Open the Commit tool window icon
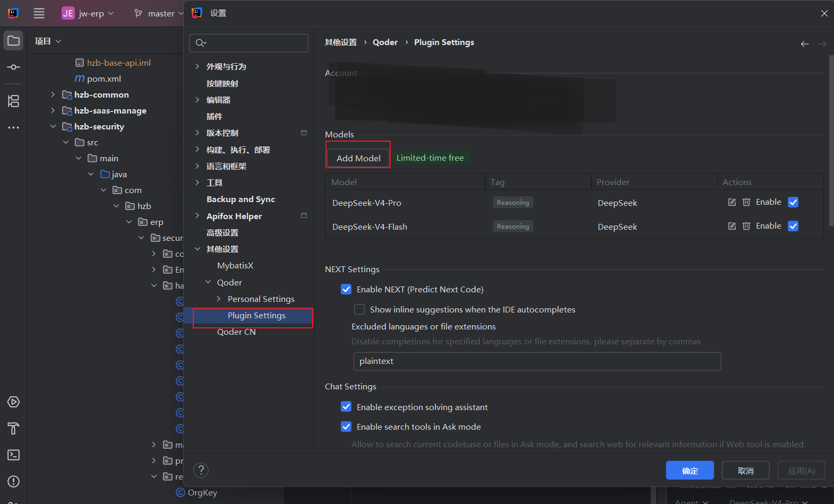Viewport: 834px width, 504px height. (x=13, y=67)
